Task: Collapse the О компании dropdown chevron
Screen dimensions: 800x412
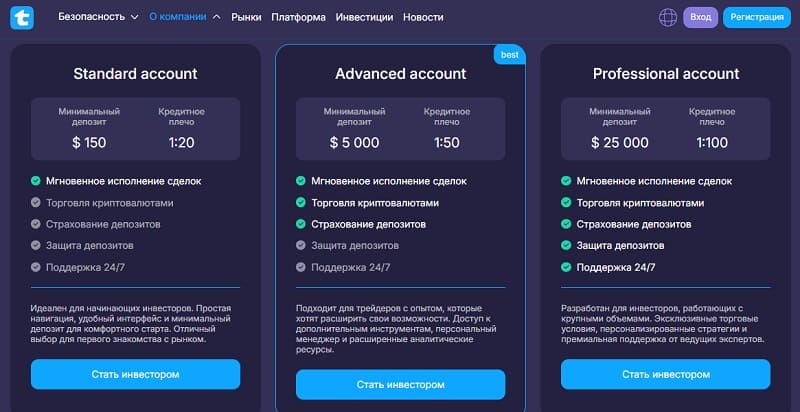Action: (217, 17)
